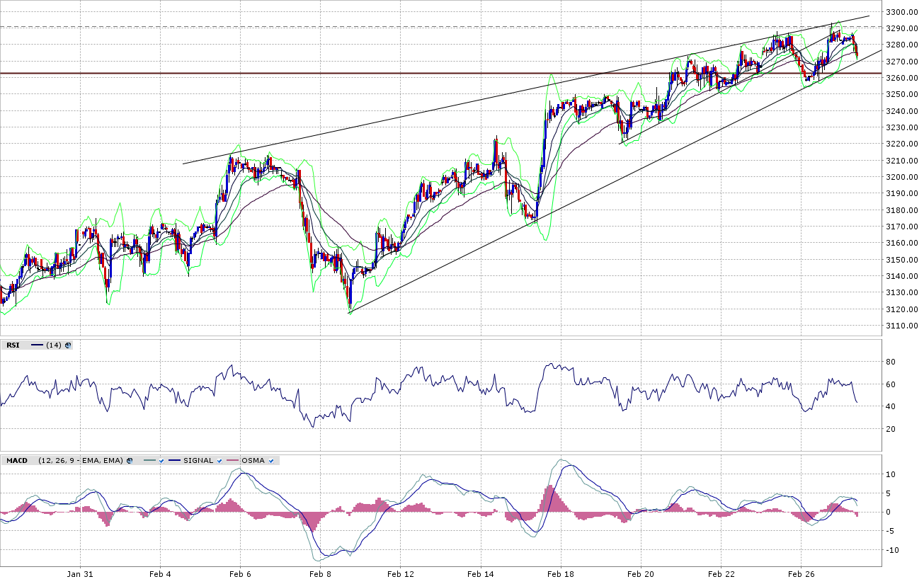Disable the OSMA histogram checkbox
Viewport: 924px width, 584px height.
click(x=270, y=461)
